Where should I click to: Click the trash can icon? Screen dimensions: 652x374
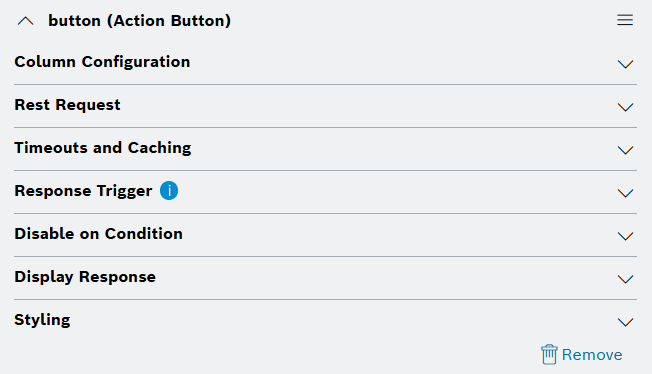[x=549, y=354]
